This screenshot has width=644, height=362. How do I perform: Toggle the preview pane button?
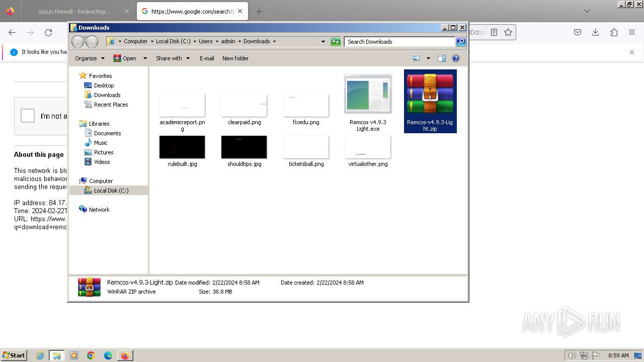click(x=442, y=58)
